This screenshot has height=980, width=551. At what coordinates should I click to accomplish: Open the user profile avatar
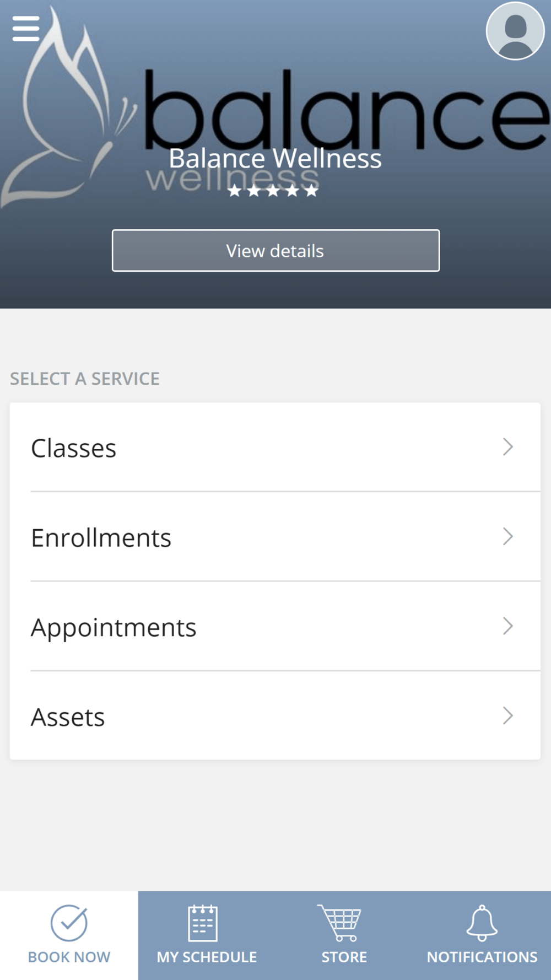pyautogui.click(x=515, y=30)
